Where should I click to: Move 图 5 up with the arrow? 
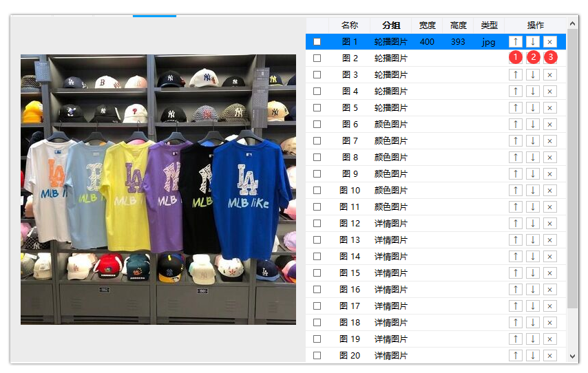pos(516,107)
